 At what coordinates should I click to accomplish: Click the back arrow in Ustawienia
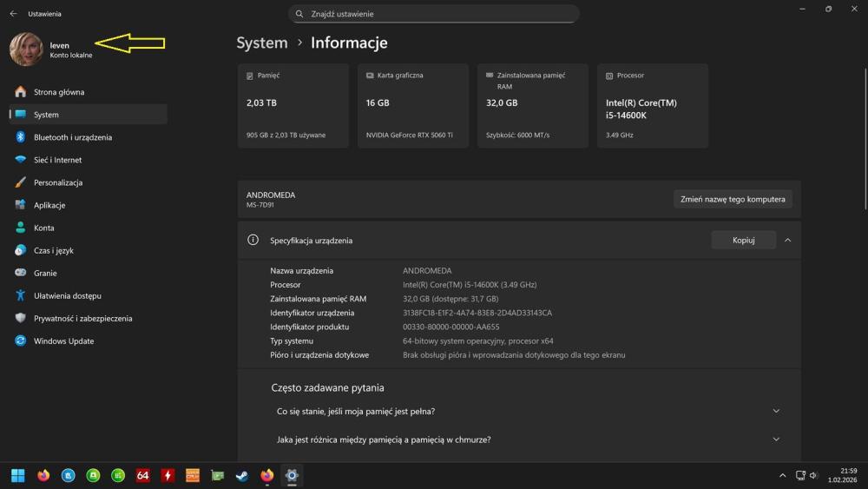click(x=13, y=14)
